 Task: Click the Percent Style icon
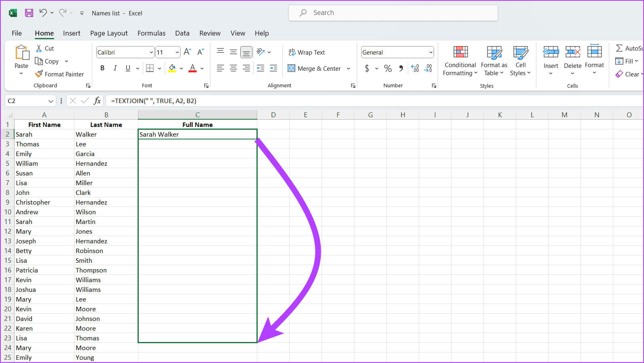(x=388, y=68)
